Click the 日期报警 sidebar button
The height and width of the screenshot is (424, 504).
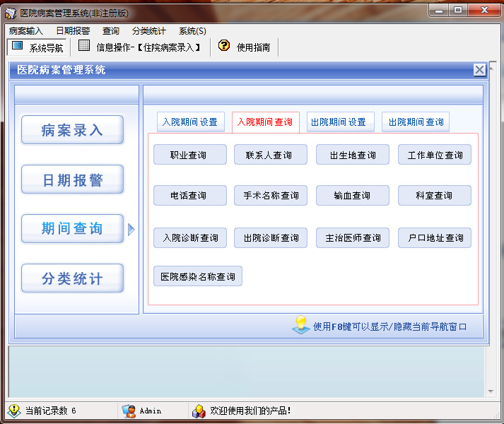72,179
